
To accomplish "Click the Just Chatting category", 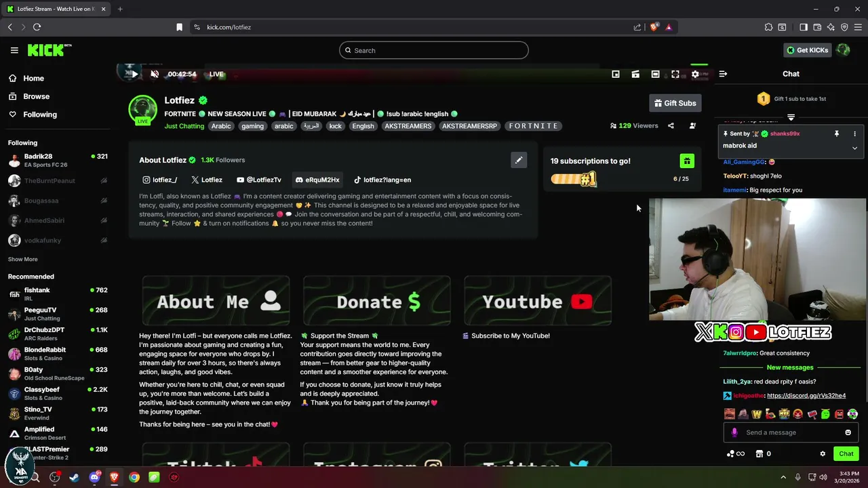I will [184, 126].
